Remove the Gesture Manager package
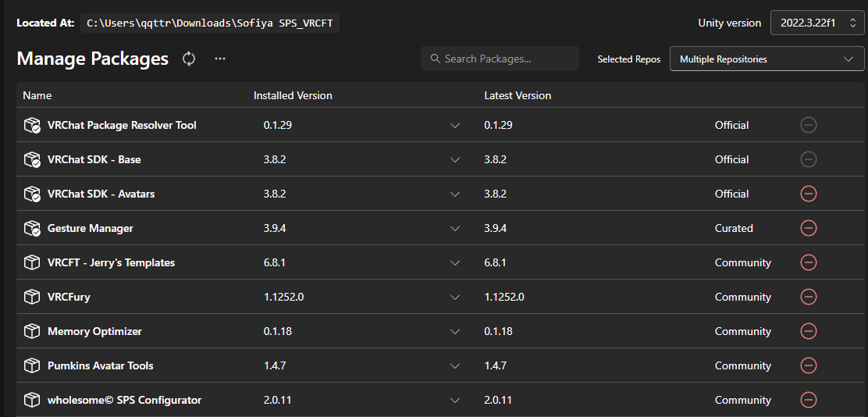The image size is (868, 417). pos(809,228)
